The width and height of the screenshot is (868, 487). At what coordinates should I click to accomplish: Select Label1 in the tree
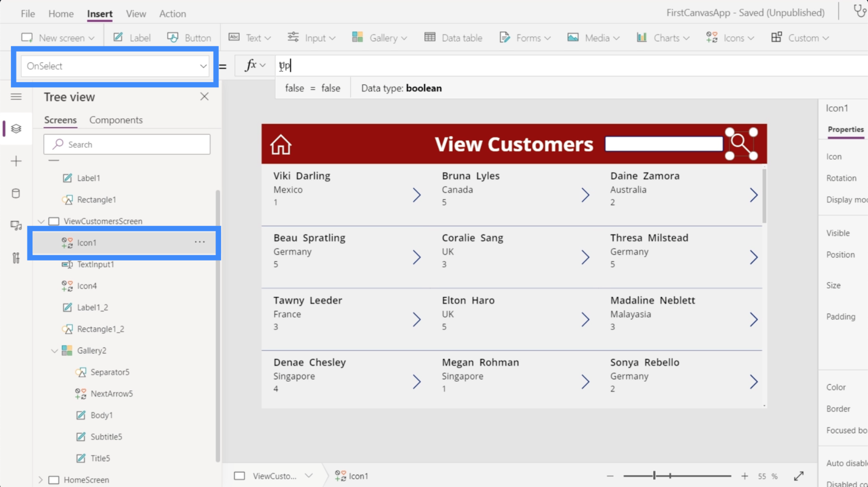tap(88, 178)
